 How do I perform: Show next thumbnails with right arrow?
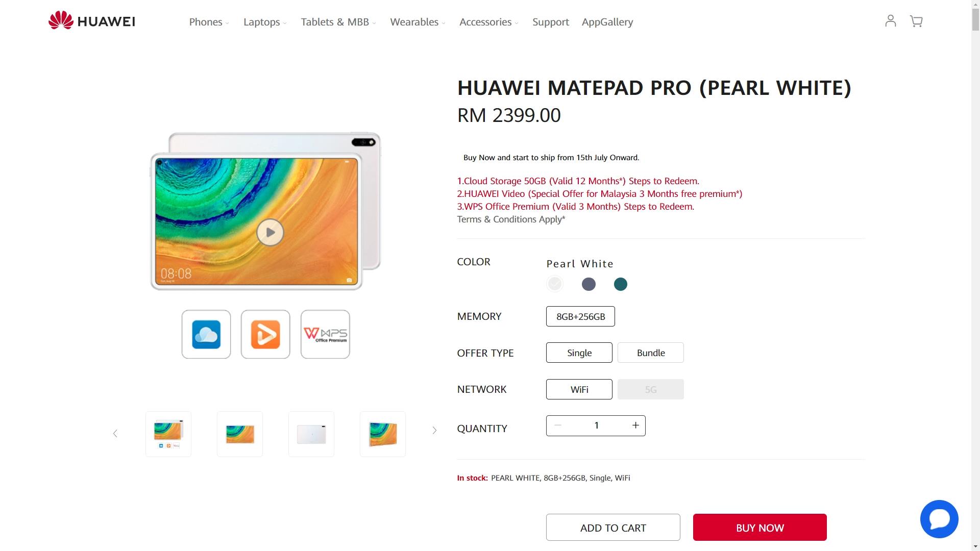tap(434, 431)
